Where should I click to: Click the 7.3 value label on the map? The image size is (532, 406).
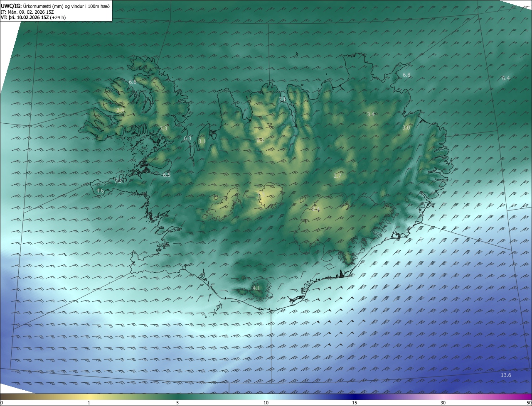(x=118, y=181)
